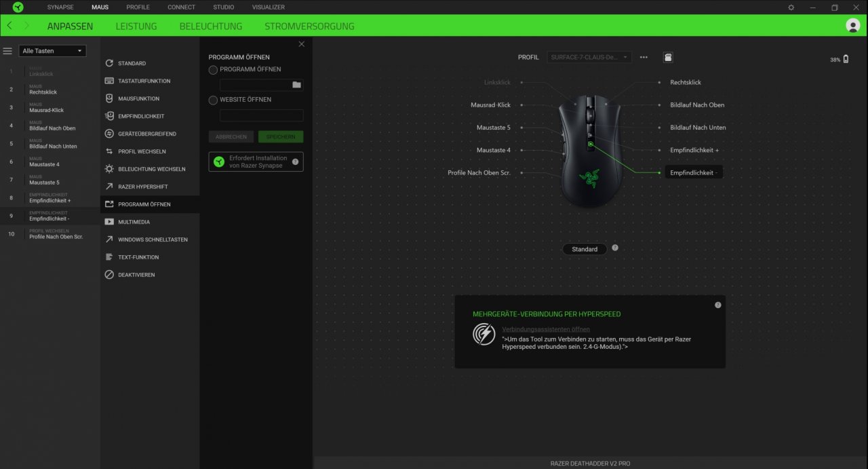The width and height of the screenshot is (868, 469).
Task: Select row 10 Profile Nach Oben Scr.
Action: pos(50,233)
